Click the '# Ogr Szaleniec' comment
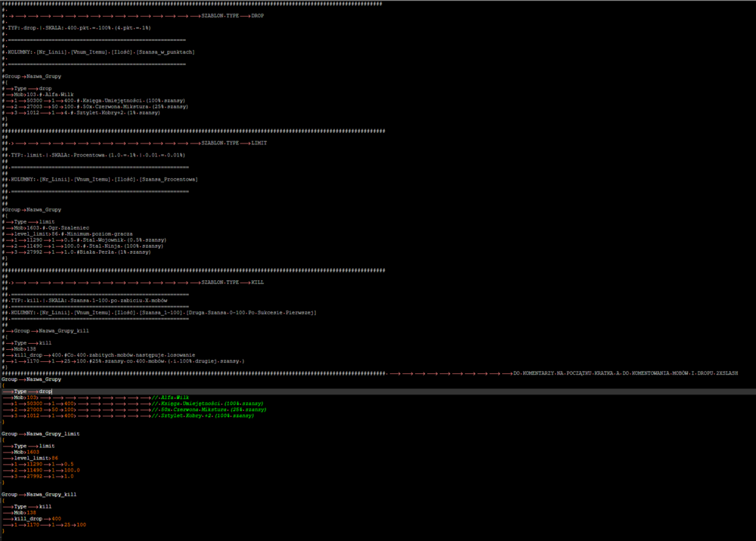 coord(64,228)
